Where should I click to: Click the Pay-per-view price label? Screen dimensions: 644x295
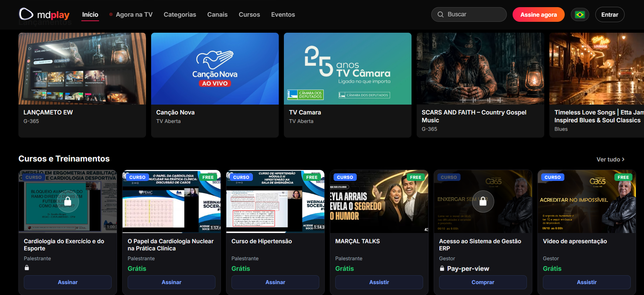468,268
